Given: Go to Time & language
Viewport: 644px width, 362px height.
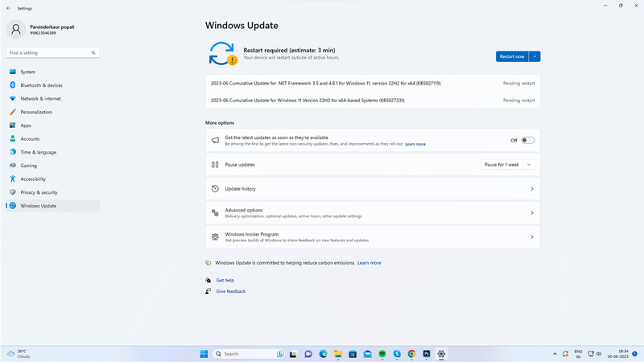Looking at the screenshot, I should click(x=52, y=152).
